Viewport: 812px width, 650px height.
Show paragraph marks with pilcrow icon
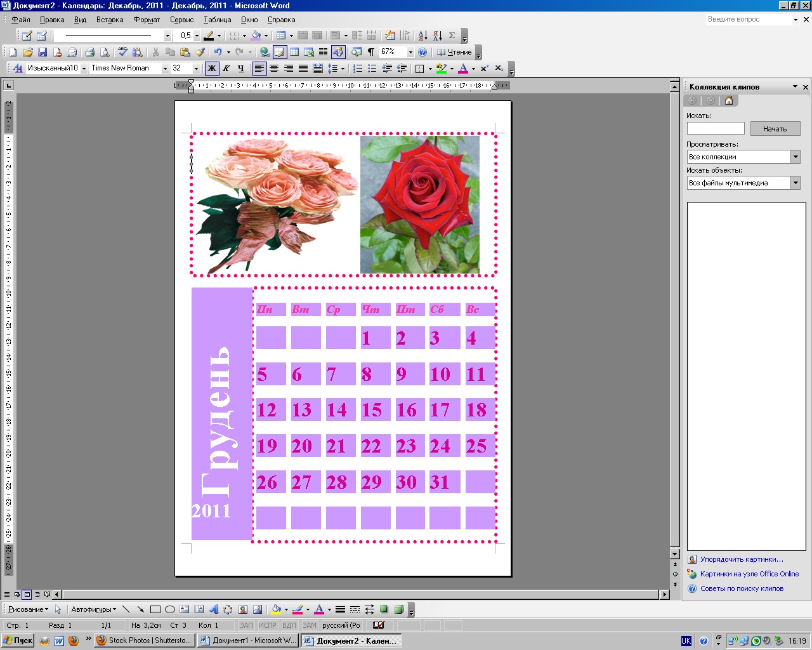[x=371, y=52]
